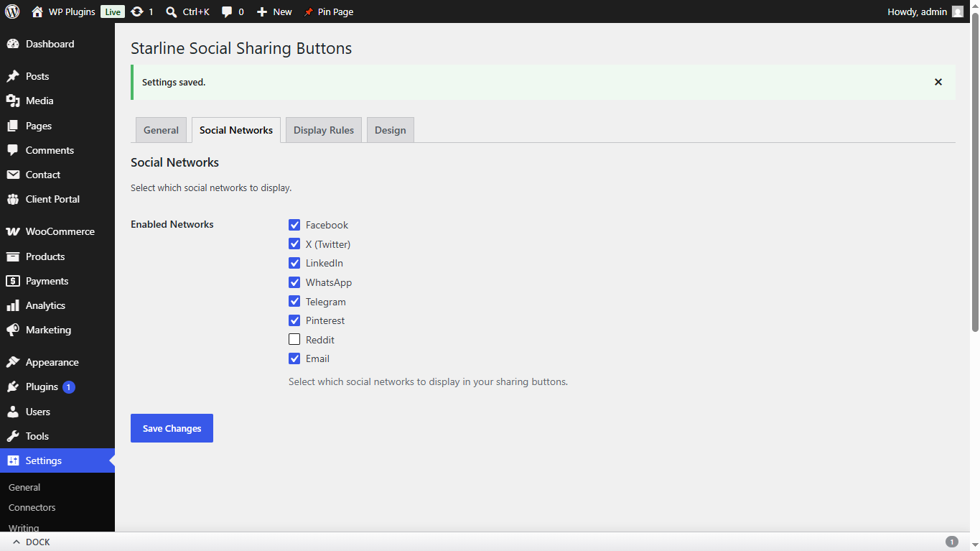Open the WP Plugins home icon
The image size is (980, 551).
(x=37, y=11)
